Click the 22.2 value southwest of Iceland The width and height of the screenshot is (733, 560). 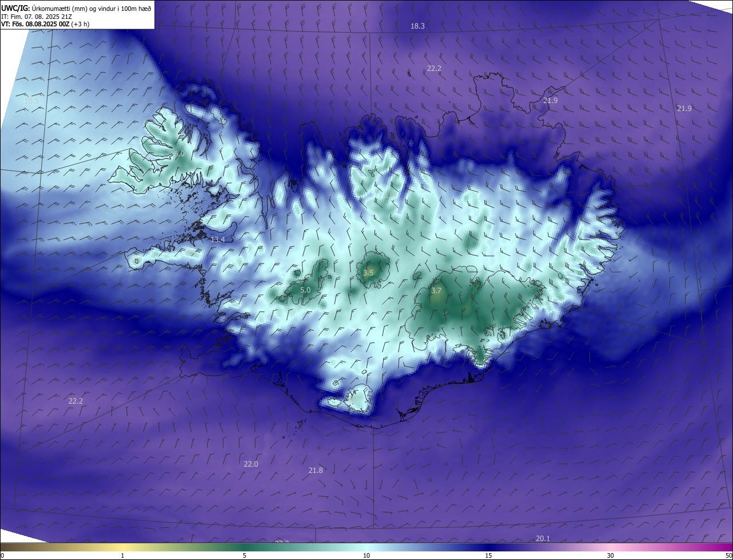[76, 401]
